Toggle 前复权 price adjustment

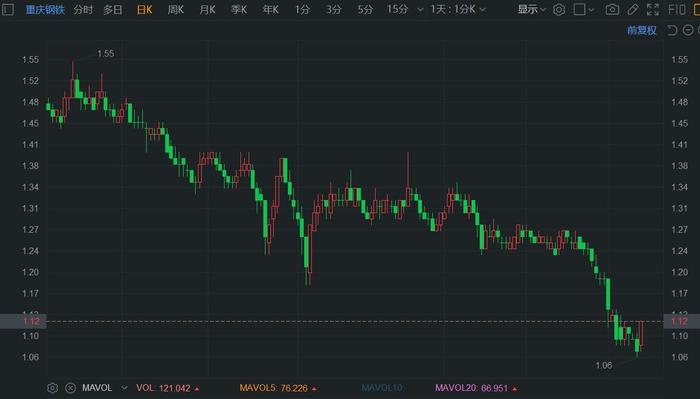click(x=642, y=30)
